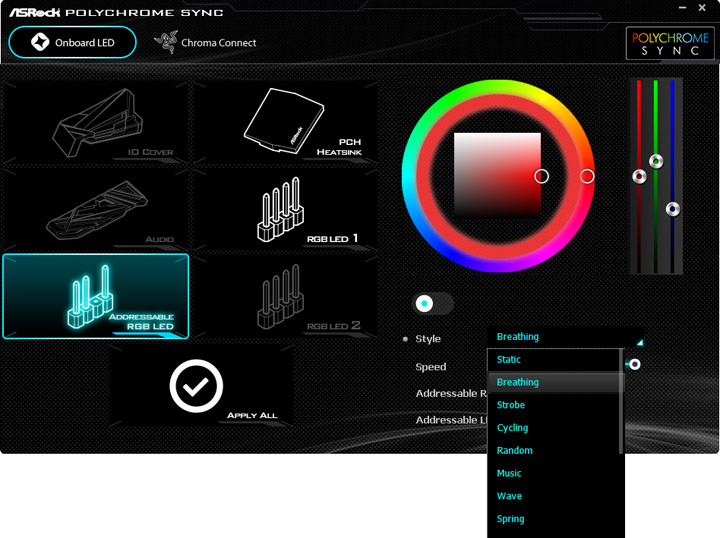Click the blue channel slider handle
The height and width of the screenshot is (538, 720).
pyautogui.click(x=673, y=209)
